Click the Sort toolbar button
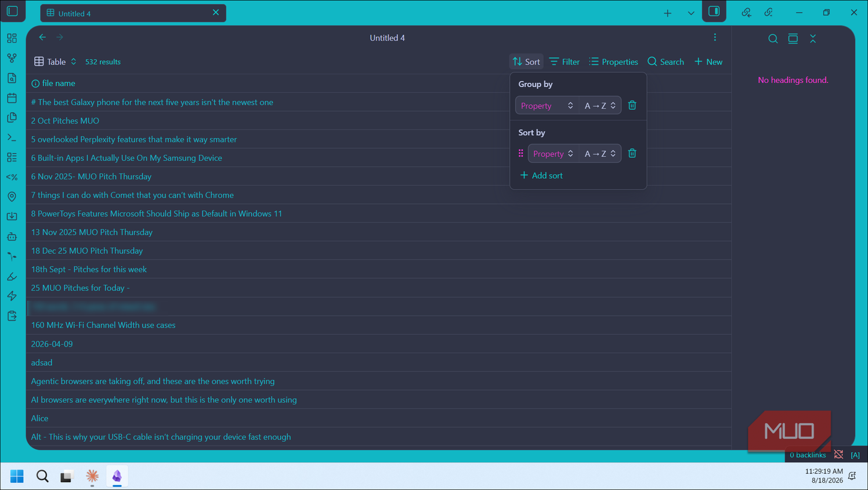 click(526, 62)
